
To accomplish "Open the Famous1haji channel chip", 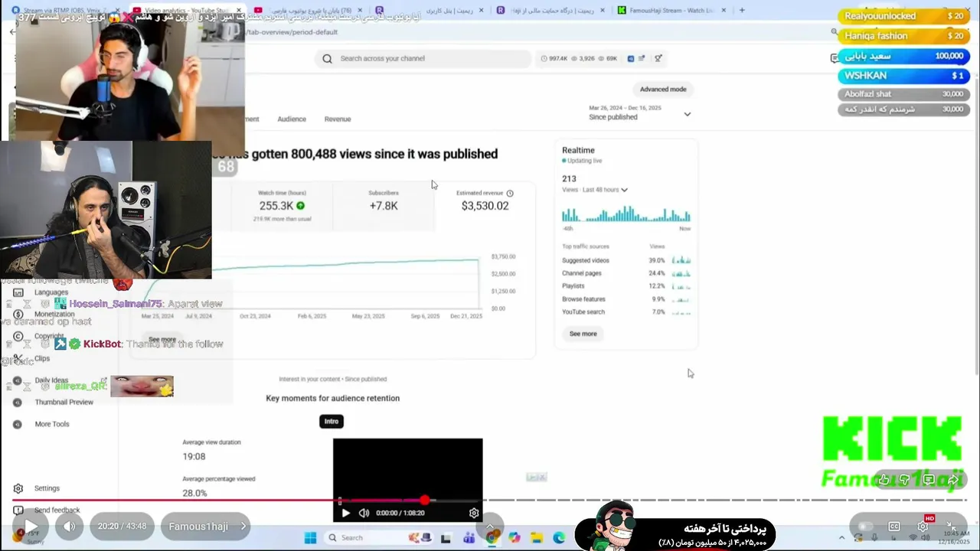I will pyautogui.click(x=204, y=527).
